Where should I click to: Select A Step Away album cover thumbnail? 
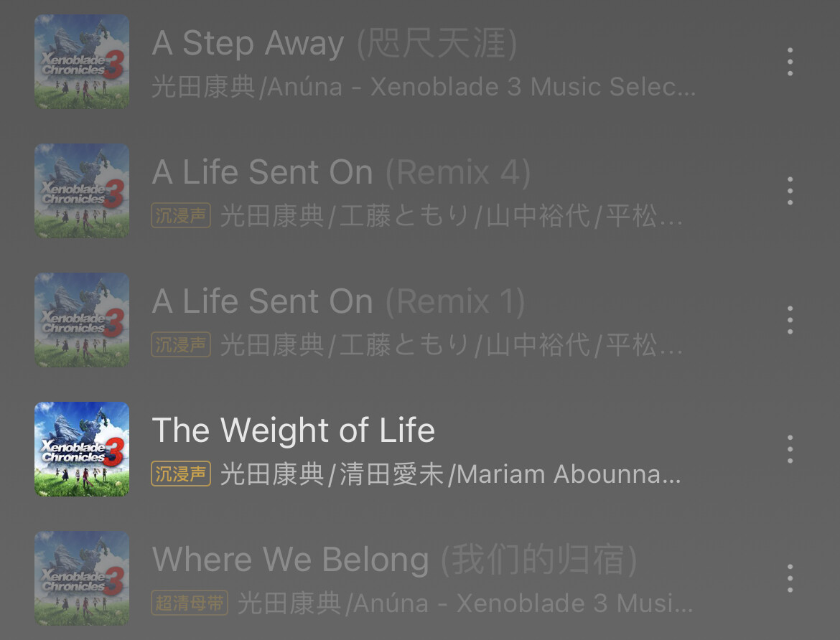pyautogui.click(x=82, y=62)
